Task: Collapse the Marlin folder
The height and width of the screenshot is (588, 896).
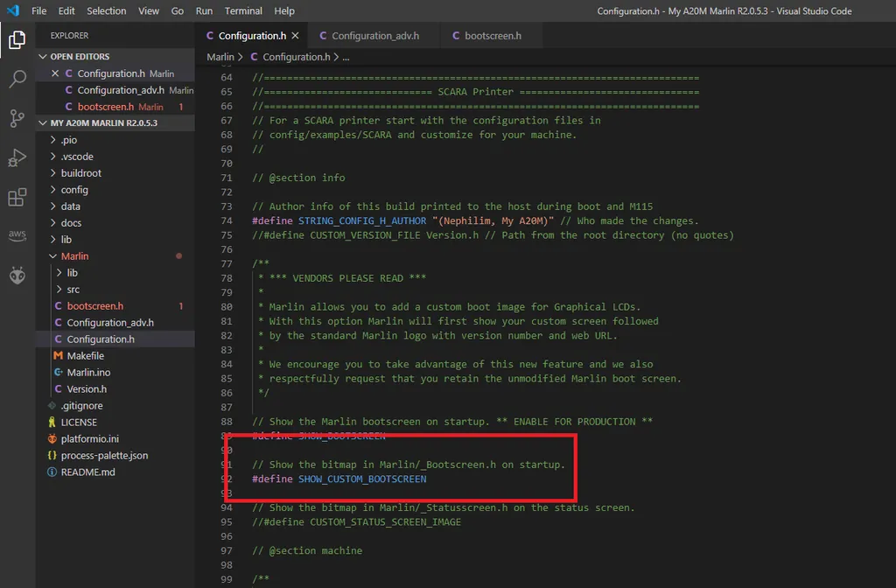Action: click(115, 256)
